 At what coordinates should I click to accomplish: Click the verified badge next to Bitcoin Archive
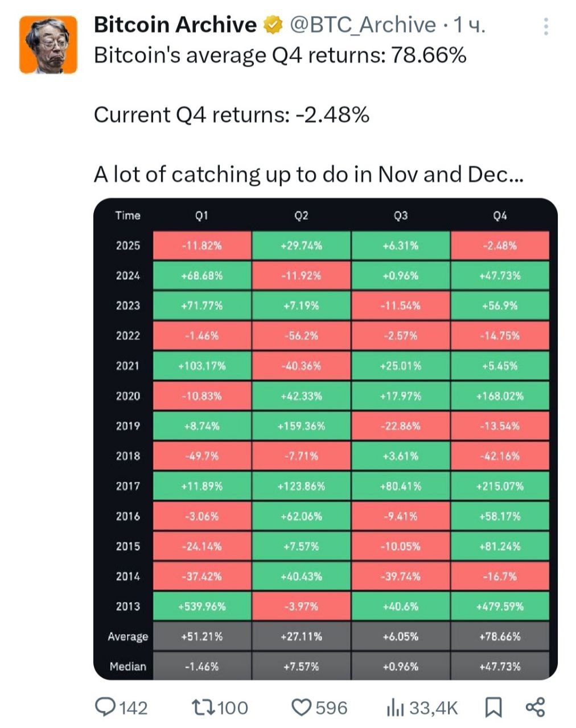click(273, 25)
